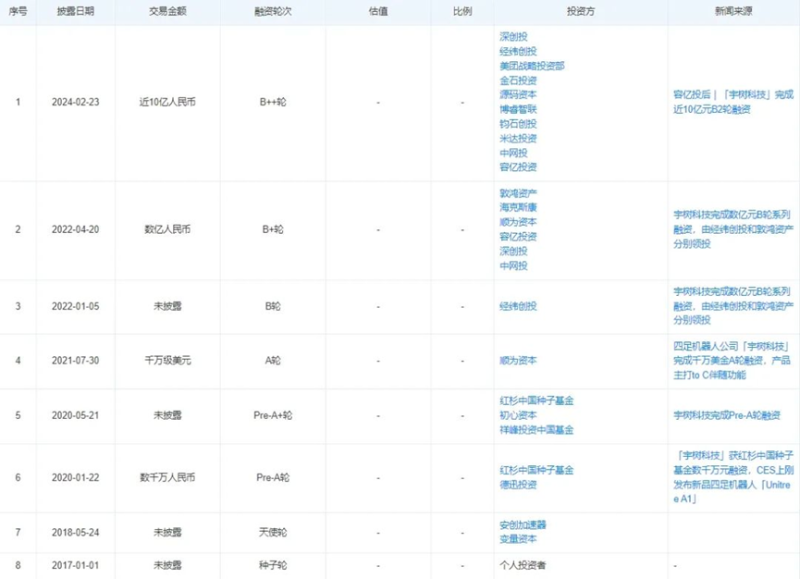Open 安创加速器 angel round investor
800x579 pixels.
click(x=522, y=524)
